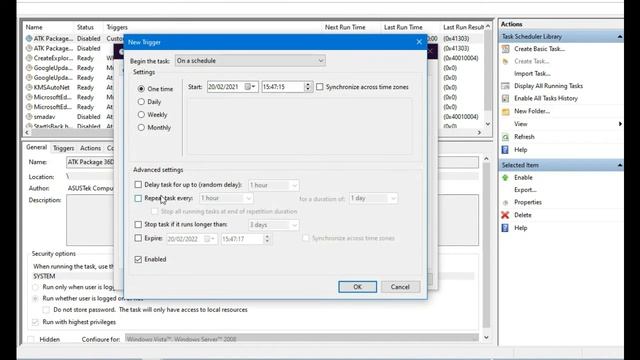640x360 pixels.
Task: Enable the Expire checkbox
Action: point(138,238)
